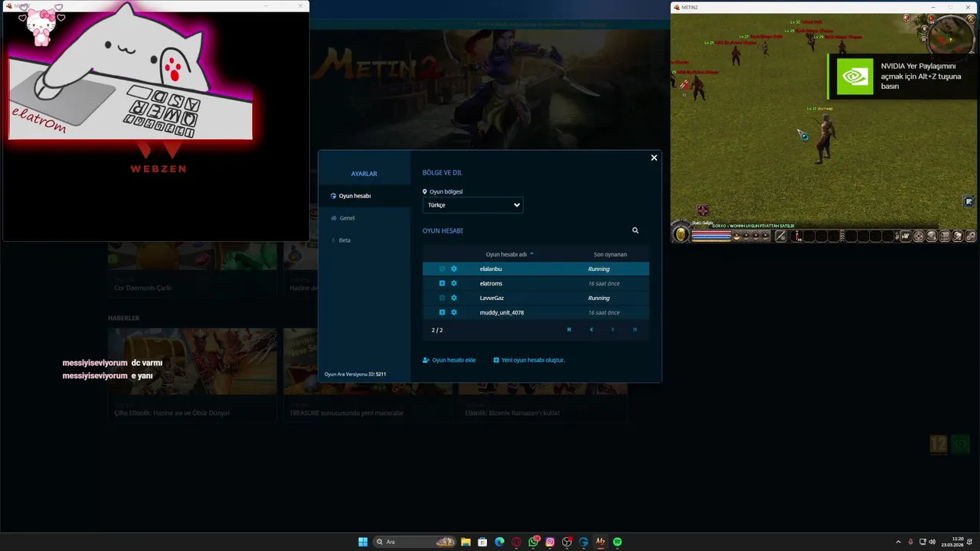Click the disabled play icon for LavveGaz
Image resolution: width=980 pixels, height=551 pixels.
[x=442, y=298]
